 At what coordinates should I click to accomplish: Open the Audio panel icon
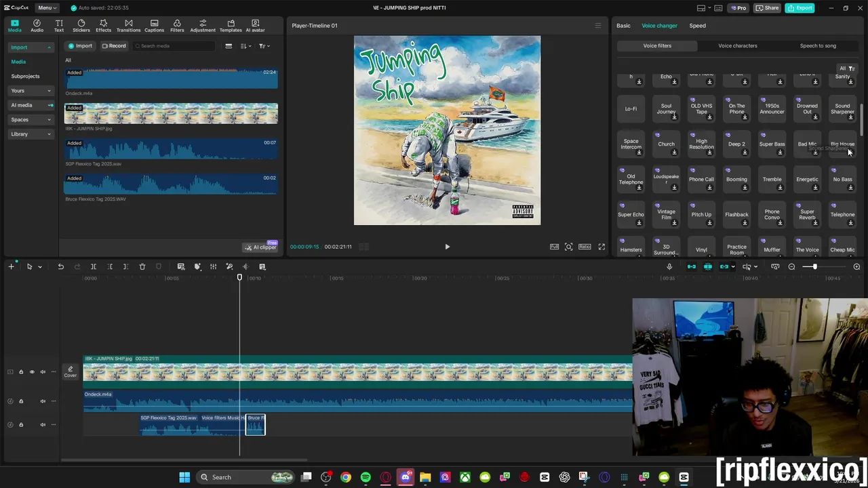pos(37,26)
